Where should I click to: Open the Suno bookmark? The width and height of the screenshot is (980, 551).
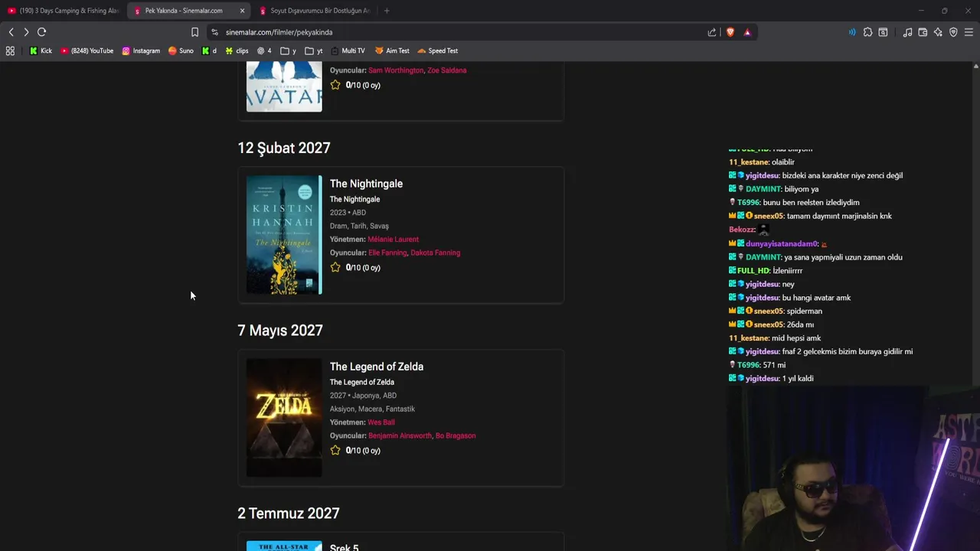tap(181, 51)
